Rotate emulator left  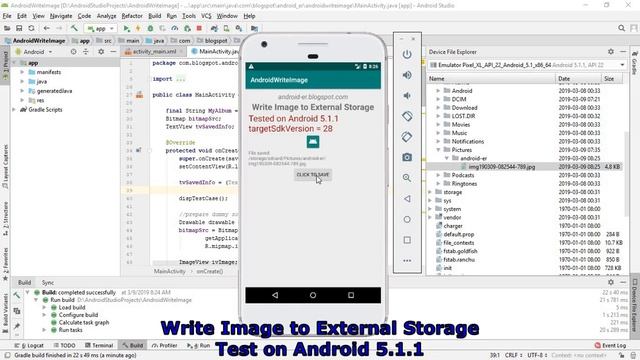407,116
